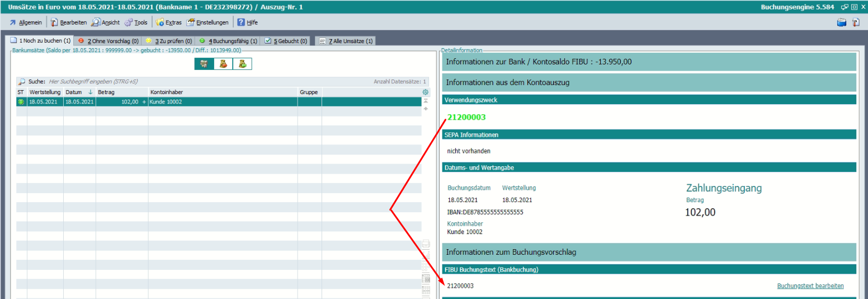This screenshot has height=299, width=868.
Task: Open the Bearbeiten menu
Action: point(69,22)
